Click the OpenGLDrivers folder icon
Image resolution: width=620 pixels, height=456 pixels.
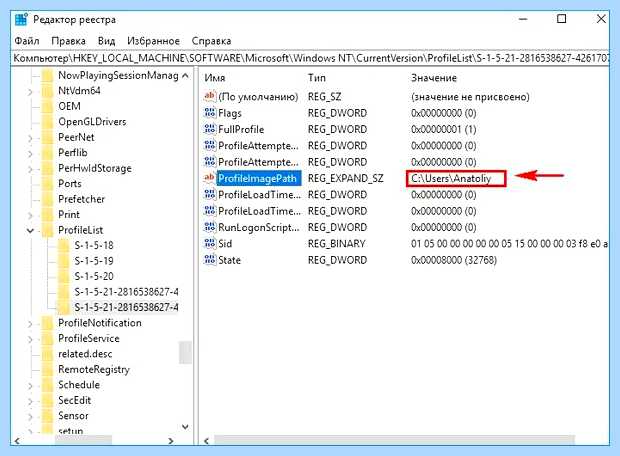47,121
